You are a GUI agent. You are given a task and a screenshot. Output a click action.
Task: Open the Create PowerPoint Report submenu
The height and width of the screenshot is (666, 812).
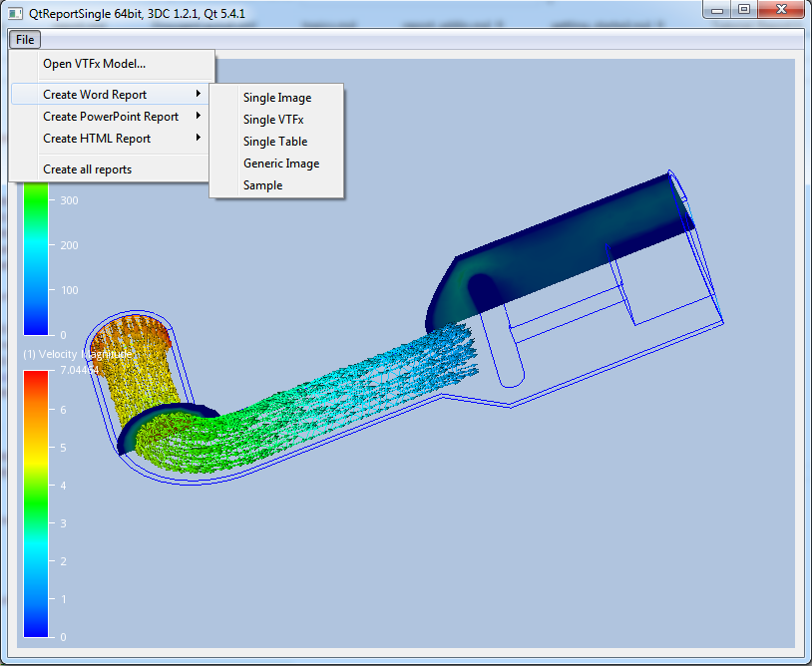pos(111,117)
